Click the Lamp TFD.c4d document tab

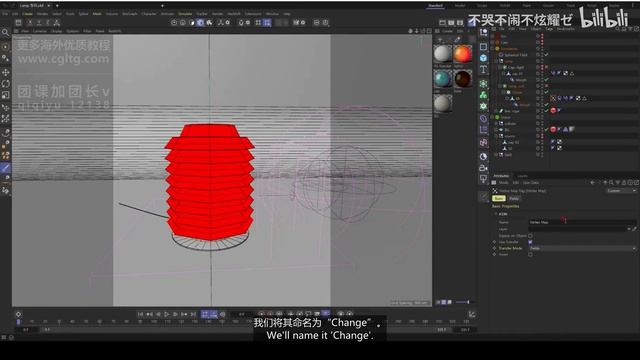coord(31,6)
